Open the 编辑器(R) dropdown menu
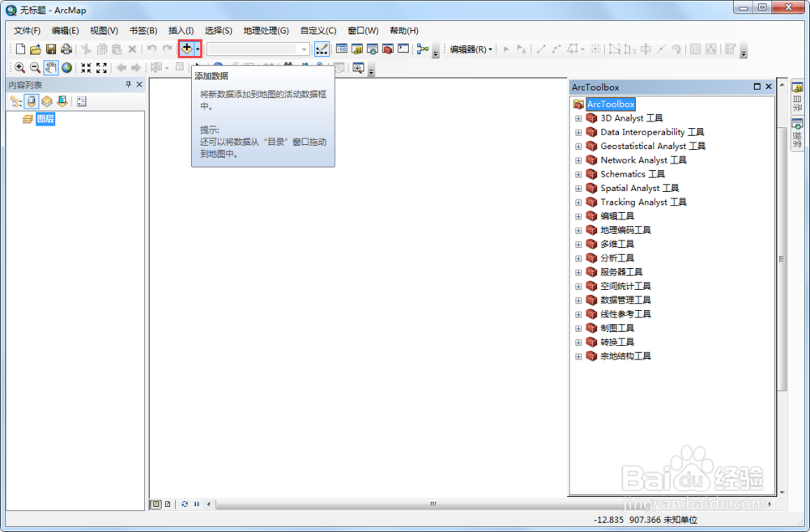This screenshot has width=810, height=532. [x=471, y=49]
